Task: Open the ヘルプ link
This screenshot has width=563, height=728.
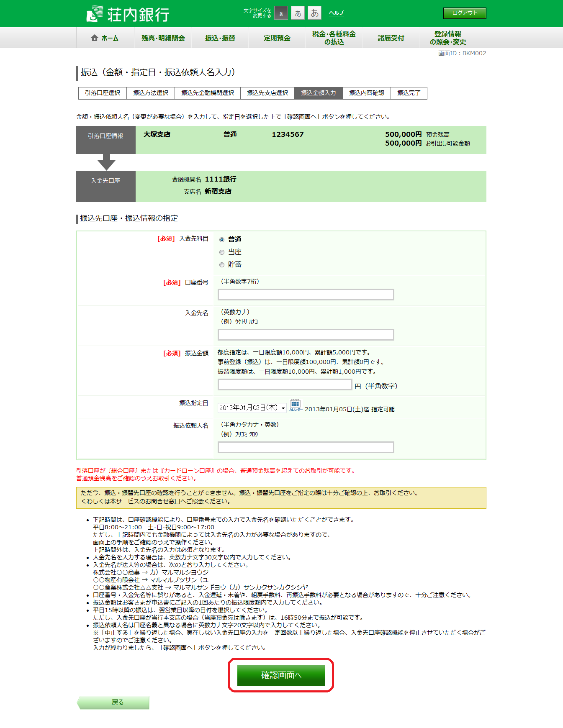Action: (x=336, y=13)
